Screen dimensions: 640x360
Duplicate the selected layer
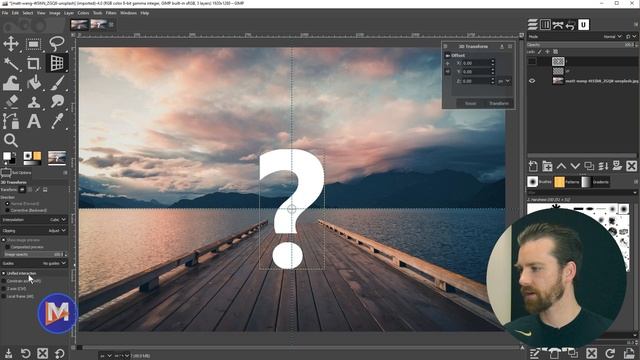[x=589, y=166]
